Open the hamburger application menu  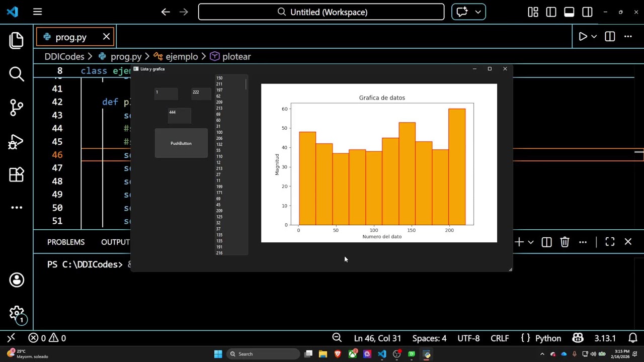coord(38,12)
